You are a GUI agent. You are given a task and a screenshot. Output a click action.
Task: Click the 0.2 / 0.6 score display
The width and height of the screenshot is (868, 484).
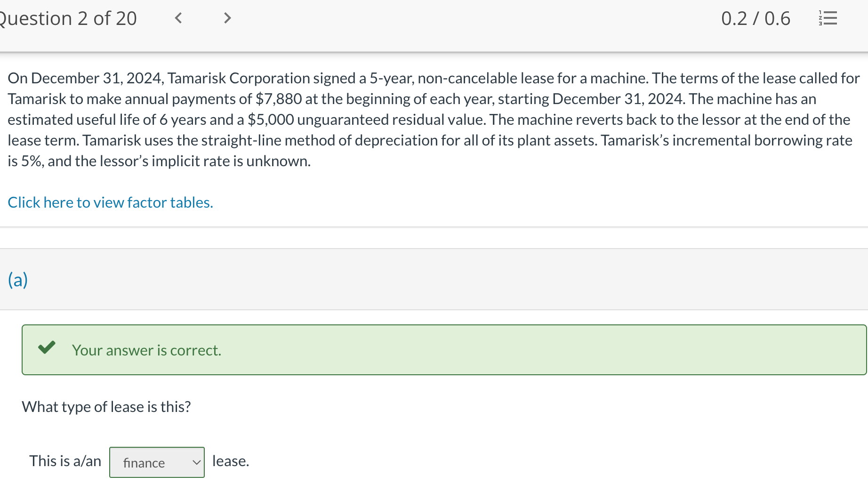tap(755, 18)
